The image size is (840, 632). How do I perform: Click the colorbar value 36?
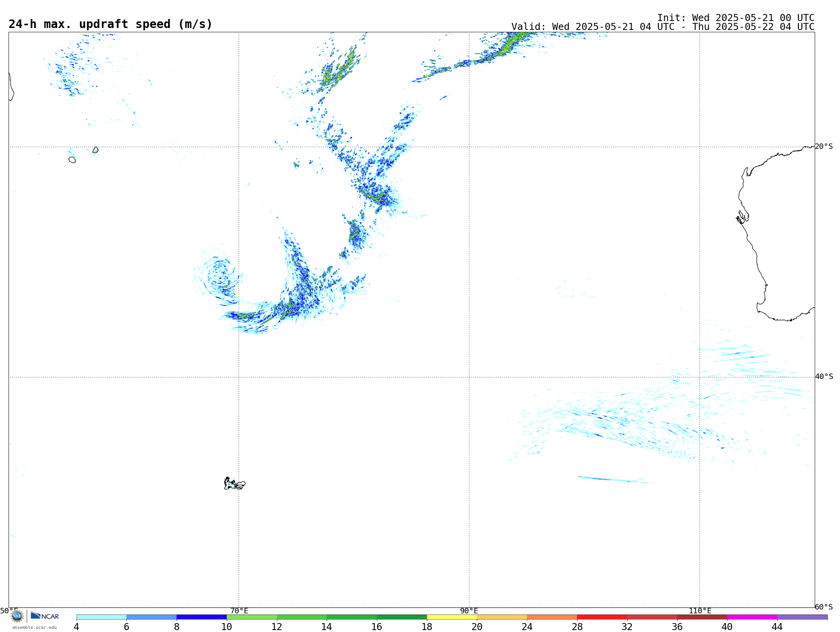[x=677, y=627]
